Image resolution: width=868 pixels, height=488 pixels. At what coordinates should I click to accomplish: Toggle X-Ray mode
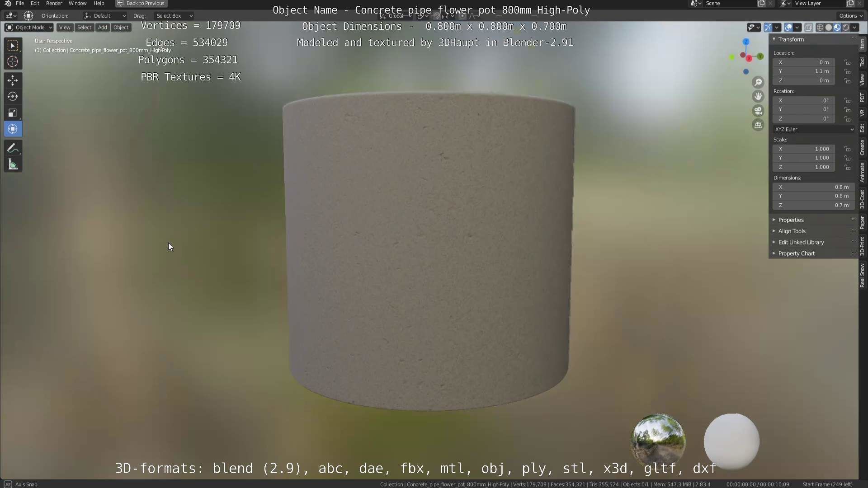(x=809, y=28)
